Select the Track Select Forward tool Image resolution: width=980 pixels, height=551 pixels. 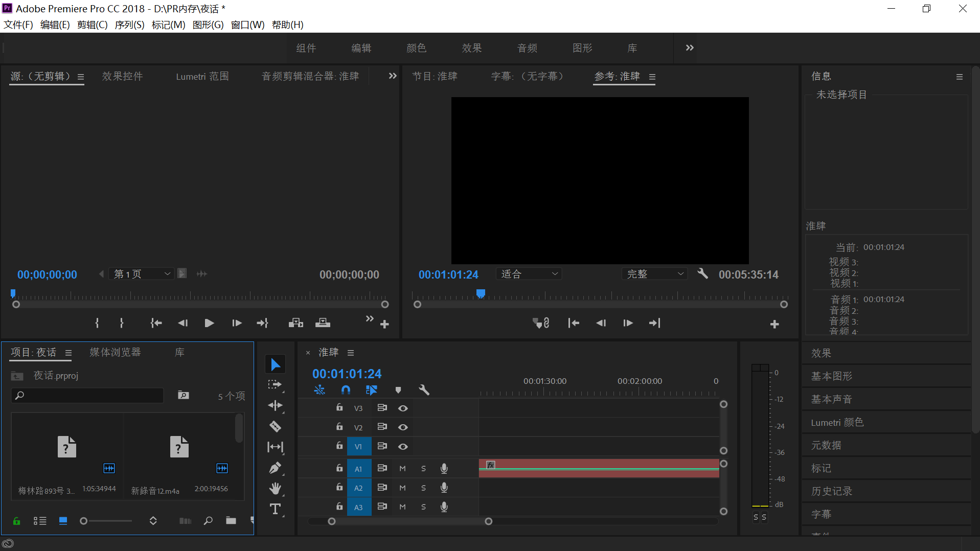pos(275,385)
